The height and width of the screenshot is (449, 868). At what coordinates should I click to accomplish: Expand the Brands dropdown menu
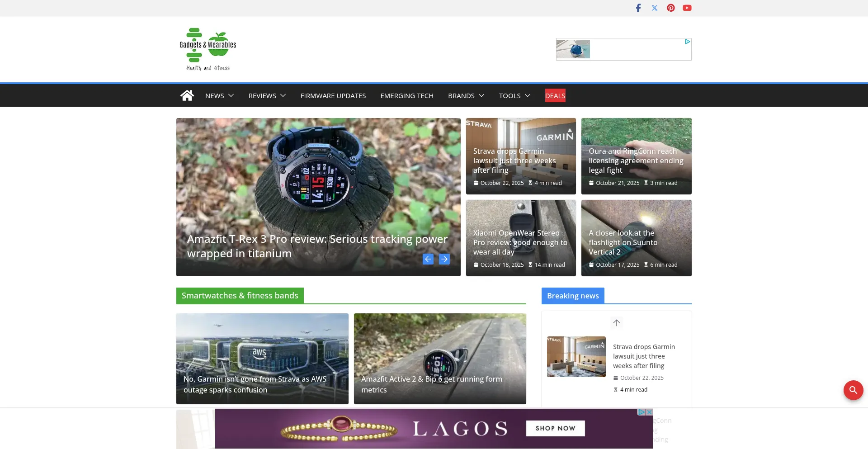[x=466, y=96]
